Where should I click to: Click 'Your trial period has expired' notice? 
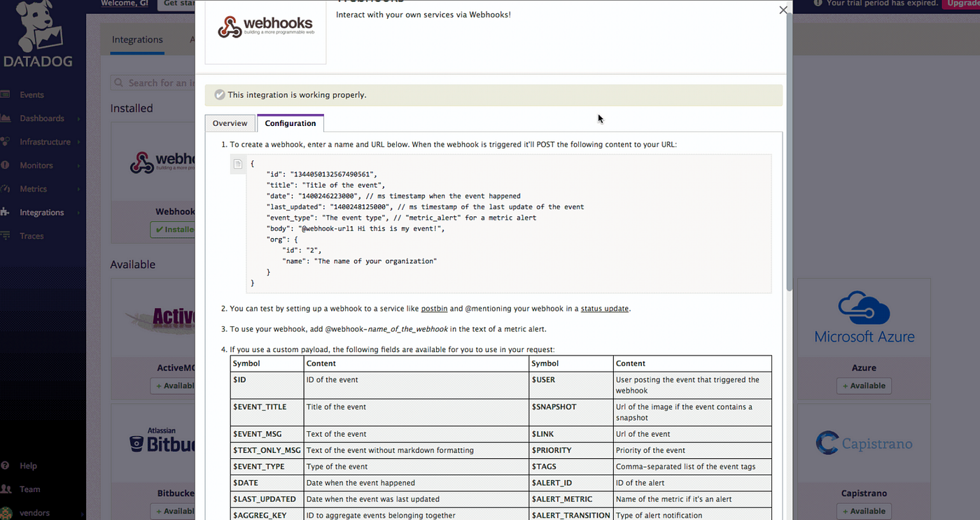tap(882, 3)
